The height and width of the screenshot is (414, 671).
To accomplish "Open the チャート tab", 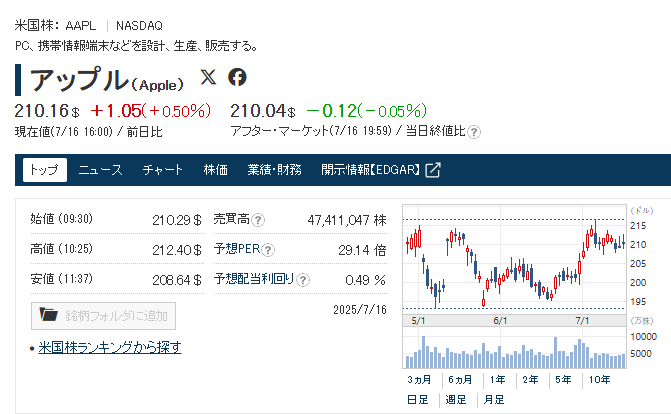I will 163,170.
